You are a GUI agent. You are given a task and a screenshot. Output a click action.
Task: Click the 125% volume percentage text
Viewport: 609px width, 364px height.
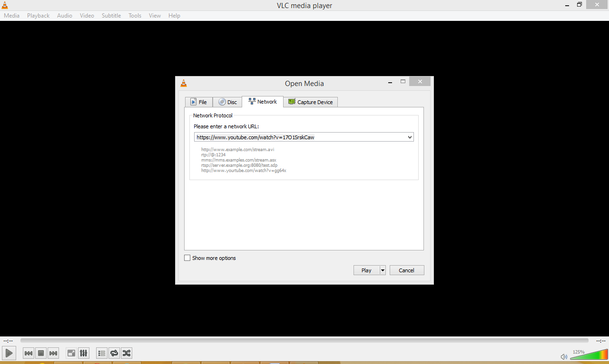pos(579,352)
